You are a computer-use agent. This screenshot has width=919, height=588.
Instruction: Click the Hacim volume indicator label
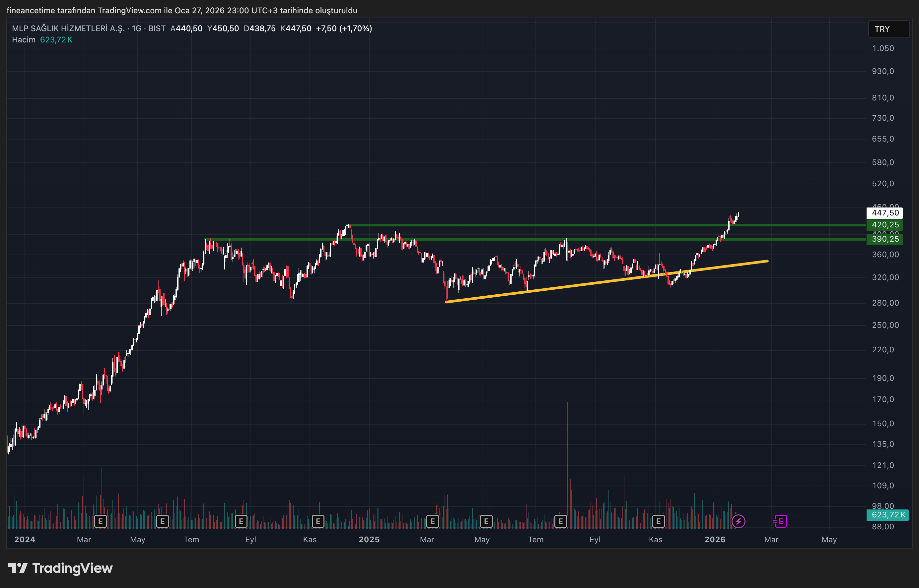tap(23, 40)
